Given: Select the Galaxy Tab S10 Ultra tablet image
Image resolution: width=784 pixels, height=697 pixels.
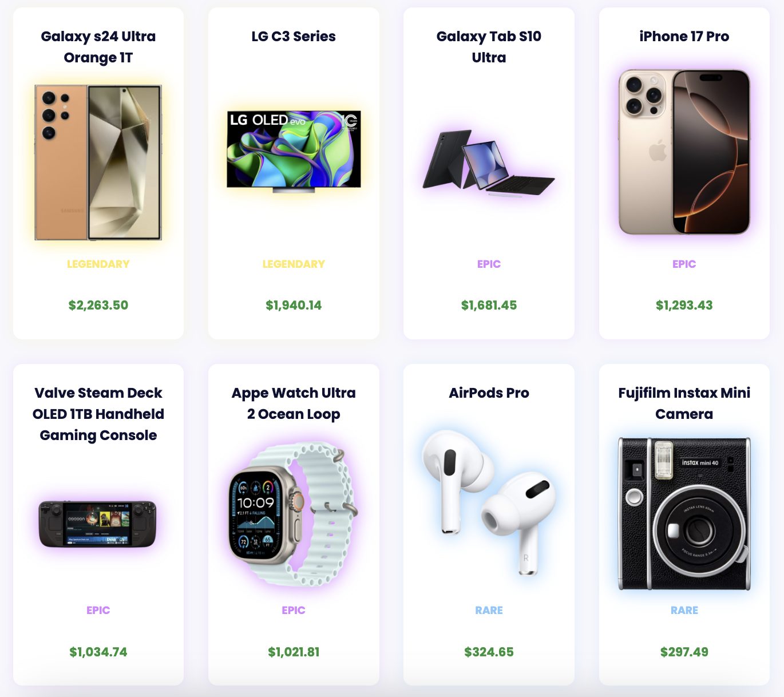Looking at the screenshot, I should (x=489, y=163).
